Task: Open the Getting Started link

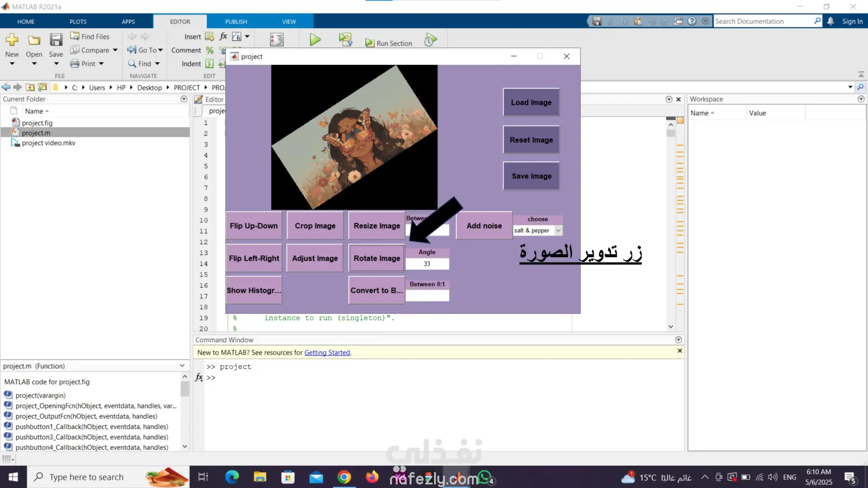Action: coord(327,353)
